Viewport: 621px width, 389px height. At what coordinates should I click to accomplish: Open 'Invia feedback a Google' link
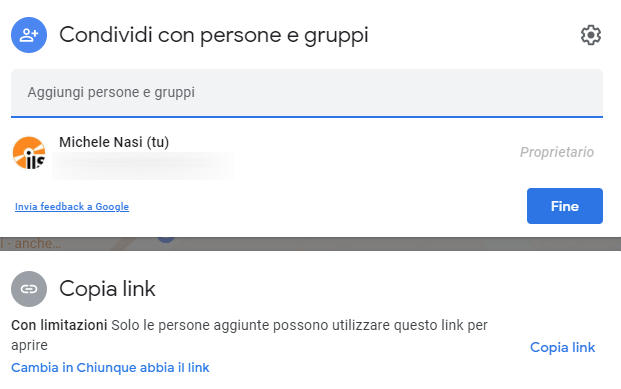click(72, 206)
